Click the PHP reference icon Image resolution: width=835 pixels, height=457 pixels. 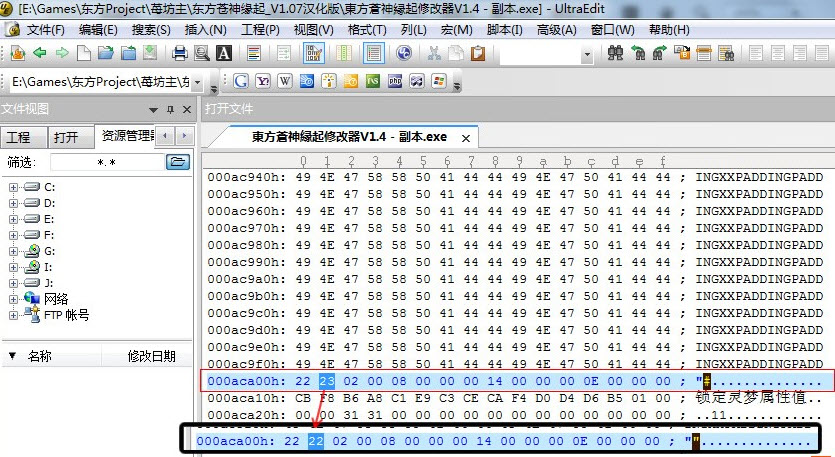(395, 81)
